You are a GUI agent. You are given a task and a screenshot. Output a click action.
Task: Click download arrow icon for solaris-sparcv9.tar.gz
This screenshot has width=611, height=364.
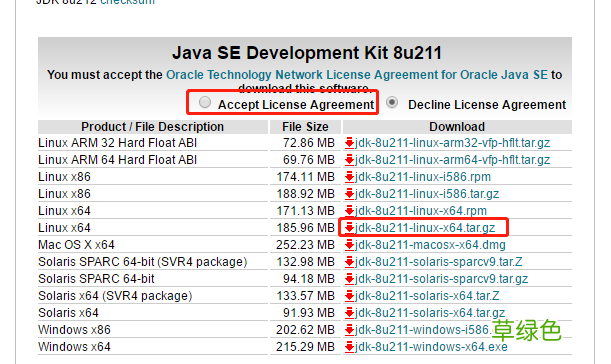pyautogui.click(x=350, y=279)
